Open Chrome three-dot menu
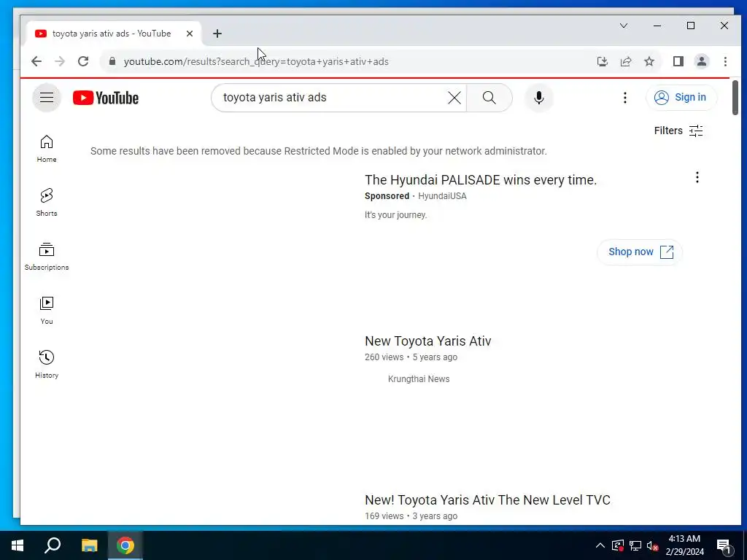 tap(725, 61)
